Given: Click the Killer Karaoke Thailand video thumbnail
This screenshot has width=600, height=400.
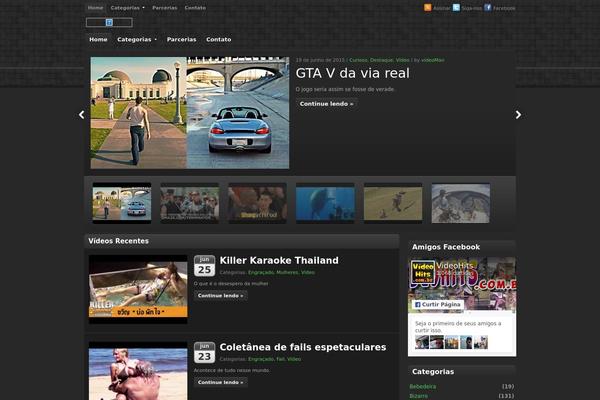Looking at the screenshot, I should click(x=138, y=289).
